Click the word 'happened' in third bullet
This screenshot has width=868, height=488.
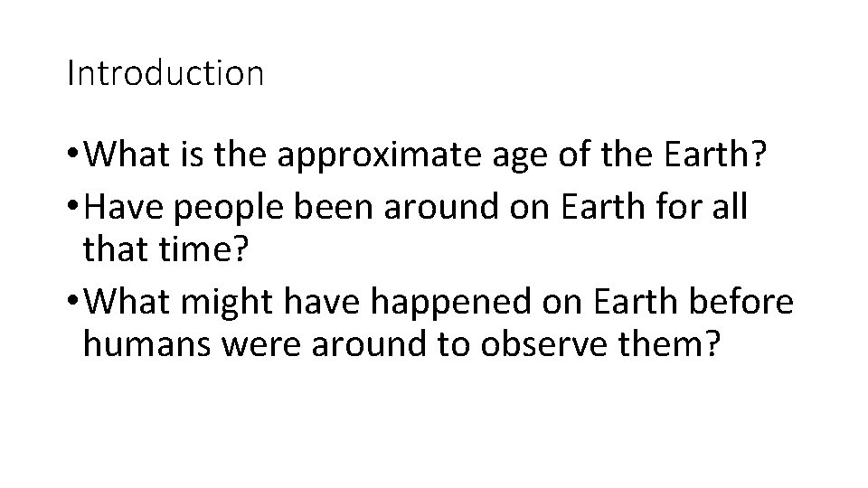450,304
